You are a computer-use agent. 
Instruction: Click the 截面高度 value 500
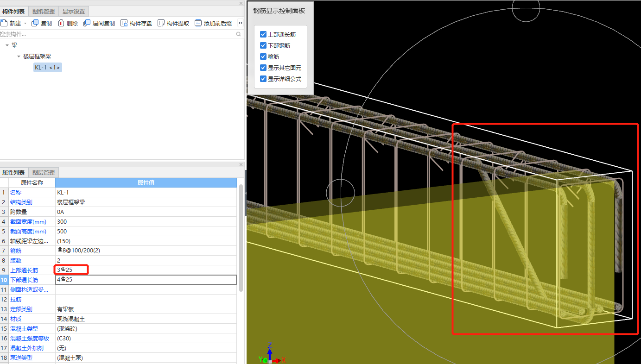[146, 231]
